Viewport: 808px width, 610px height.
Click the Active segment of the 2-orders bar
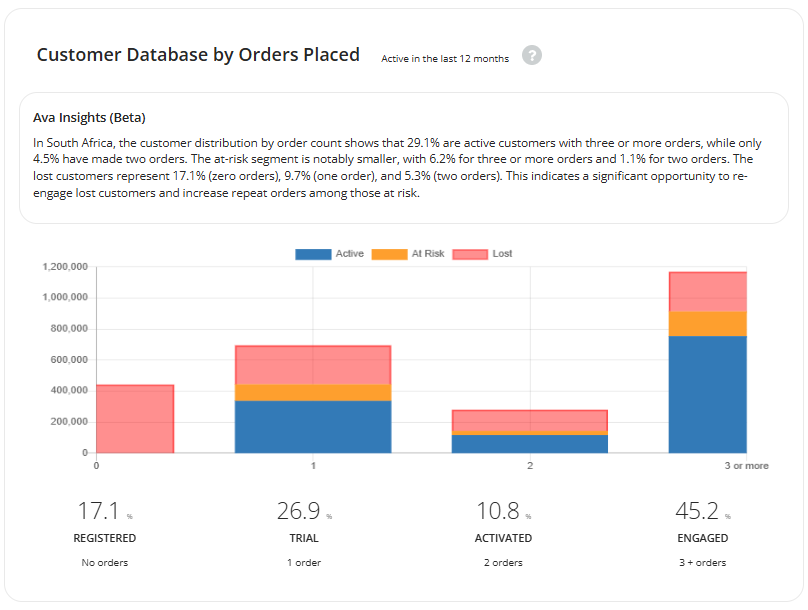[x=529, y=444]
